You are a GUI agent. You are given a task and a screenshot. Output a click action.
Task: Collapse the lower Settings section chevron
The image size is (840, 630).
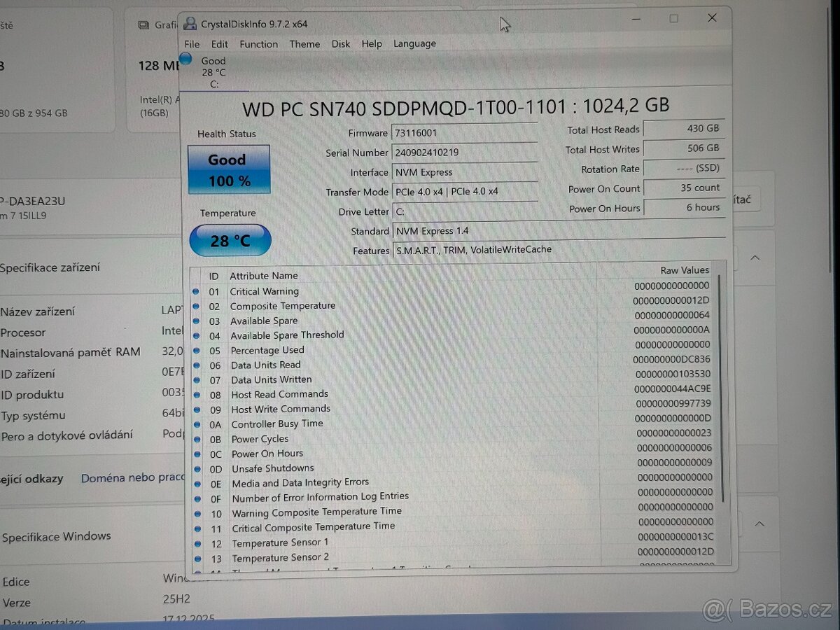click(759, 523)
